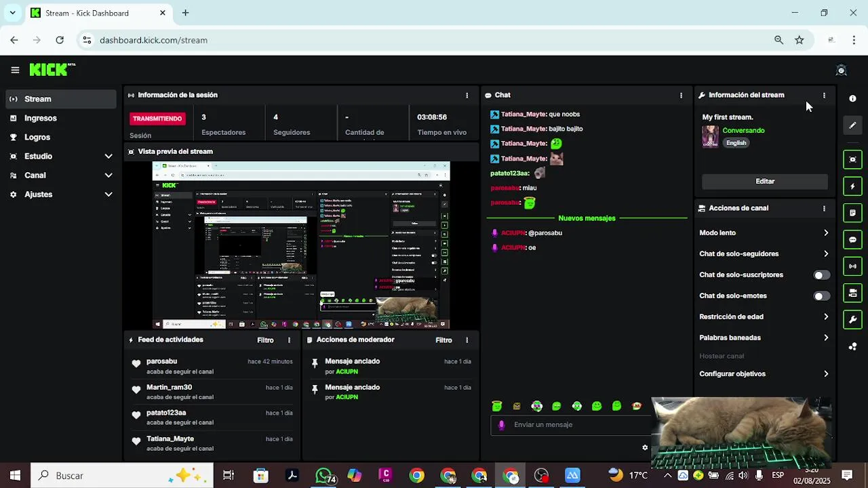The width and height of the screenshot is (868, 488).
Task: Click the broadcast signal icon in right sidebar
Action: (852, 266)
